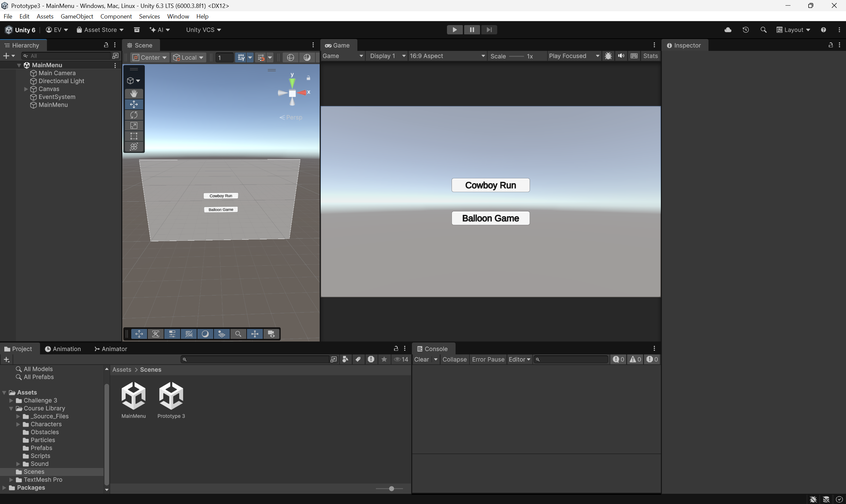The height and width of the screenshot is (504, 846).
Task: Select the Rect tool in Scene
Action: tap(134, 136)
